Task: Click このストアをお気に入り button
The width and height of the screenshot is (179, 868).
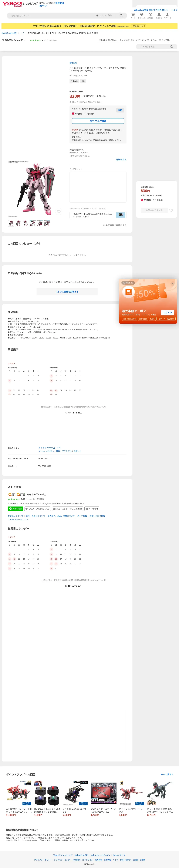Action: (38, 509)
